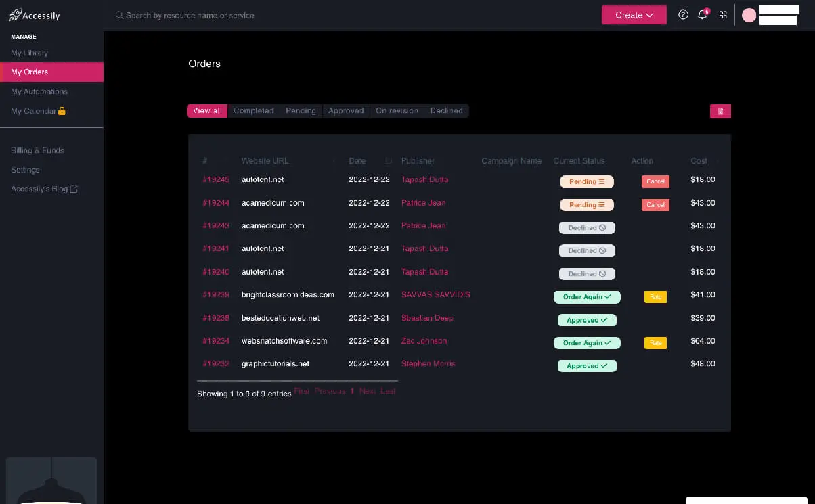Open Pending status menu for order #19245
Image resolution: width=815 pixels, height=504 pixels.
coord(587,182)
